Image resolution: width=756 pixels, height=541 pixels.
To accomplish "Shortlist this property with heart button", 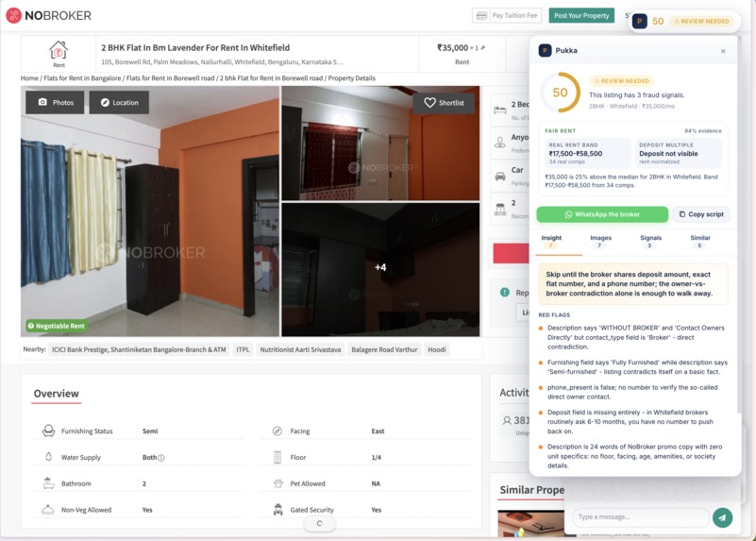I will click(x=444, y=103).
